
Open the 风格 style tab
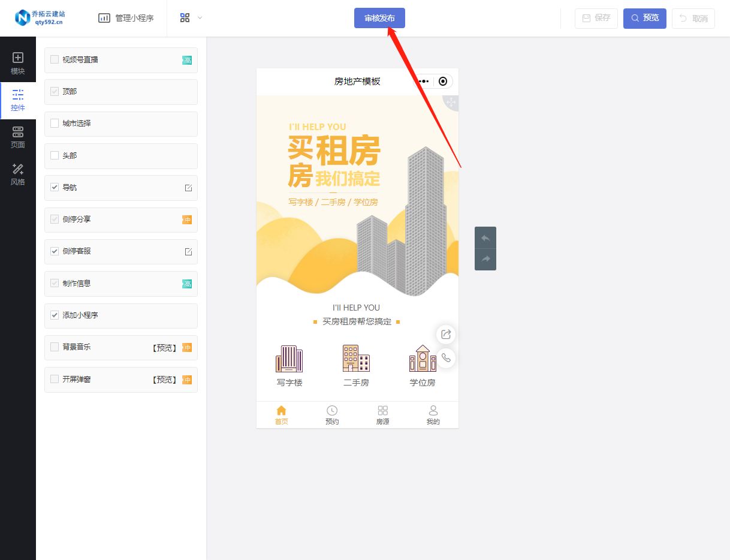coord(18,174)
